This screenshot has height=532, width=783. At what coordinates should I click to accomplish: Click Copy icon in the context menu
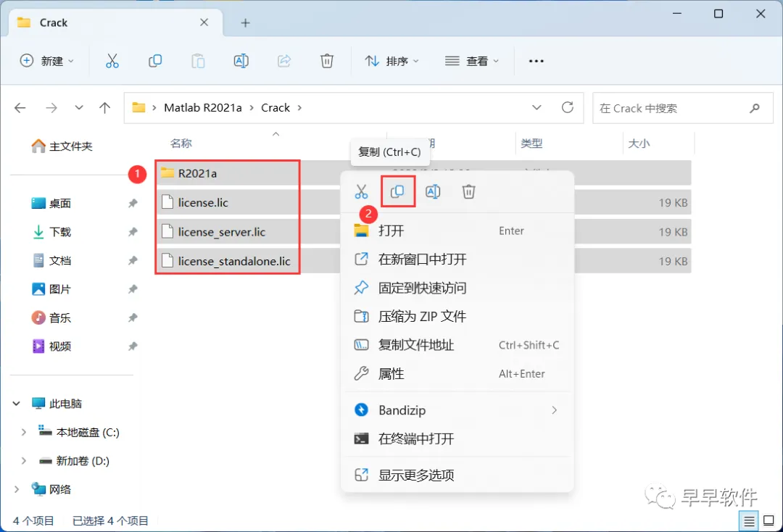397,191
